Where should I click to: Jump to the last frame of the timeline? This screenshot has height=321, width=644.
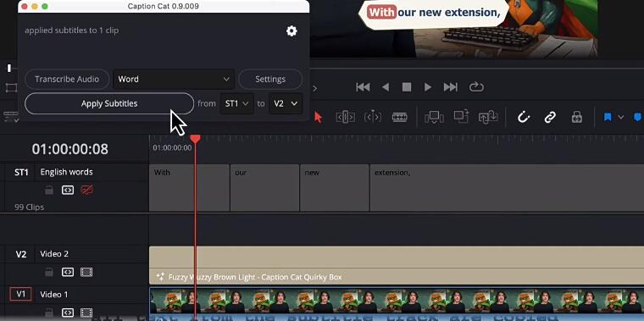451,87
